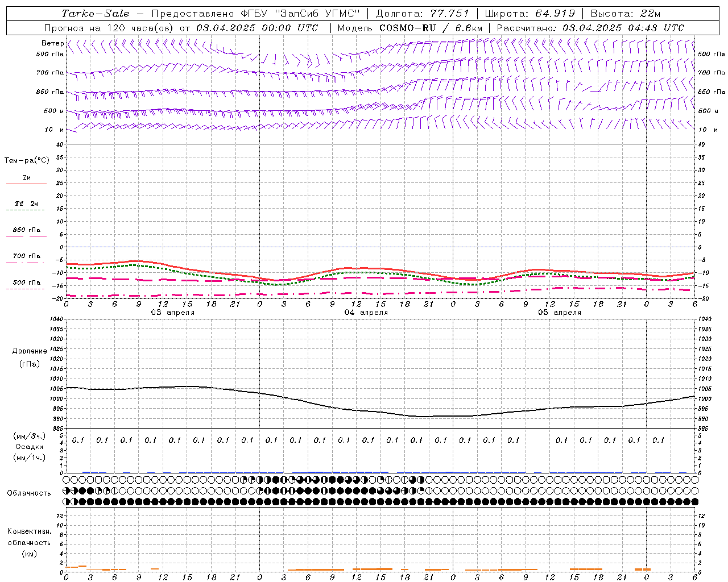Click the 500 гПа entry in temperature legend
Screen dimensions: 728x582
tap(26, 282)
